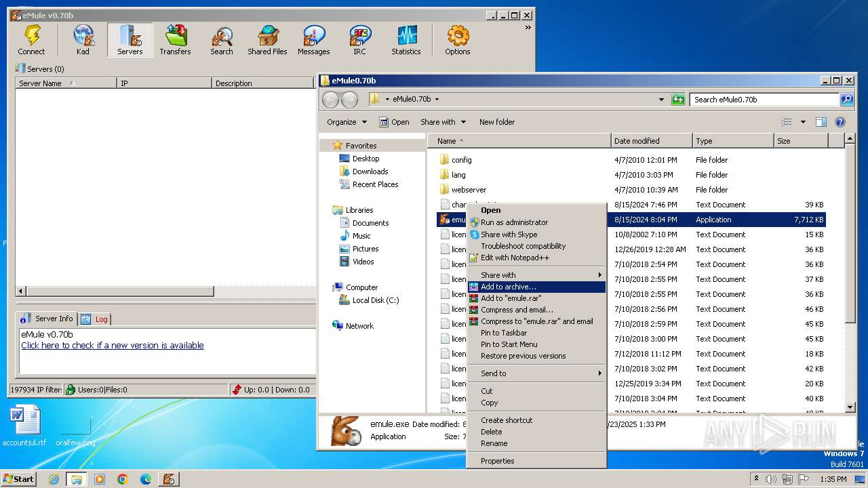Choose Add to archive... option
The image size is (868, 488).
(536, 287)
